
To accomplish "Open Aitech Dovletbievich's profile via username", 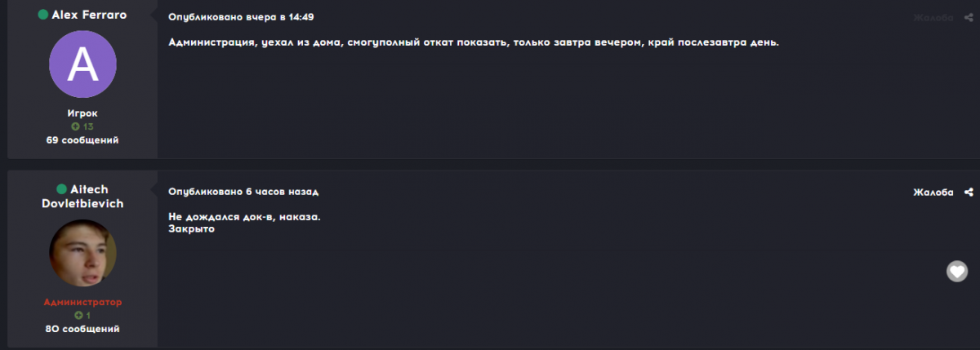I will coord(82,197).
